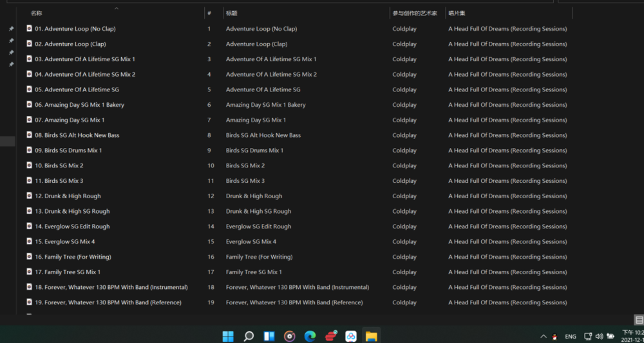Click title cell Everglow SG Edit Rough
The height and width of the screenshot is (343, 644).
pyautogui.click(x=258, y=226)
